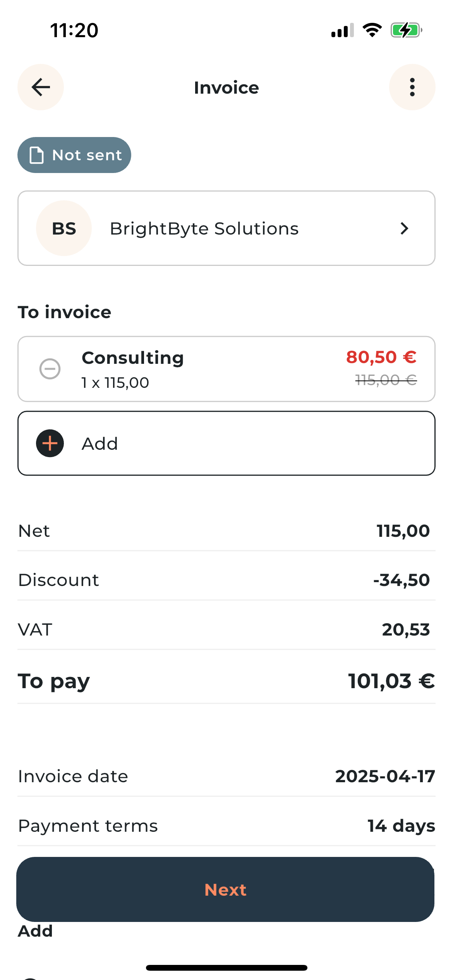This screenshot has width=453, height=980.
Task: Tap the battery charging indicator
Action: point(406,30)
